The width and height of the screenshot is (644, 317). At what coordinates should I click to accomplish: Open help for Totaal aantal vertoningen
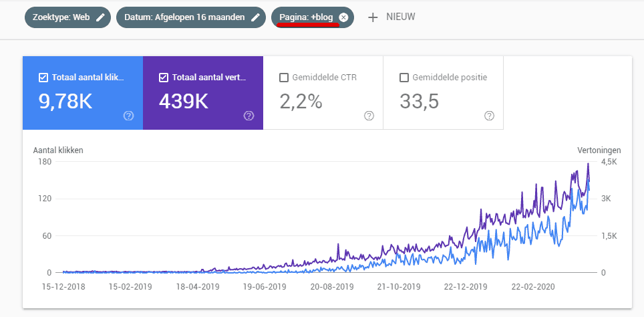point(249,116)
